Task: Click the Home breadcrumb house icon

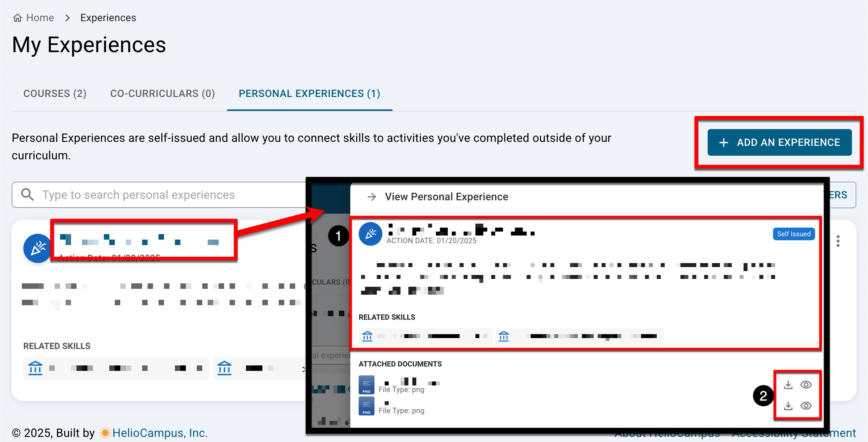Action: pos(17,18)
